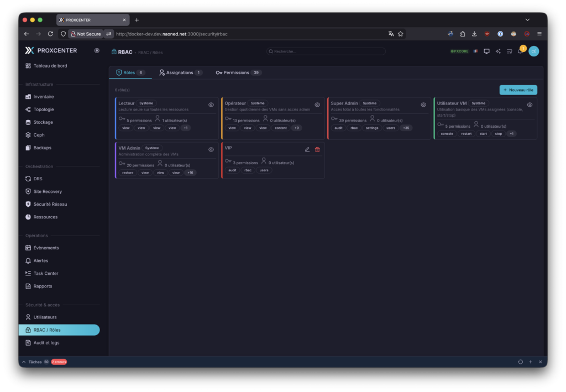Edit the VIP role with pencil icon
The width and height of the screenshot is (566, 392).
click(307, 149)
